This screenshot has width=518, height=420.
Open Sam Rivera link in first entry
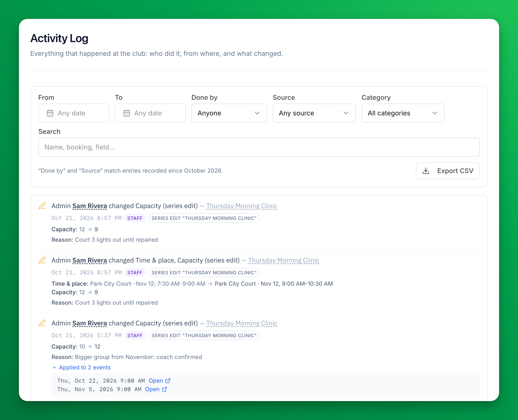90,206
